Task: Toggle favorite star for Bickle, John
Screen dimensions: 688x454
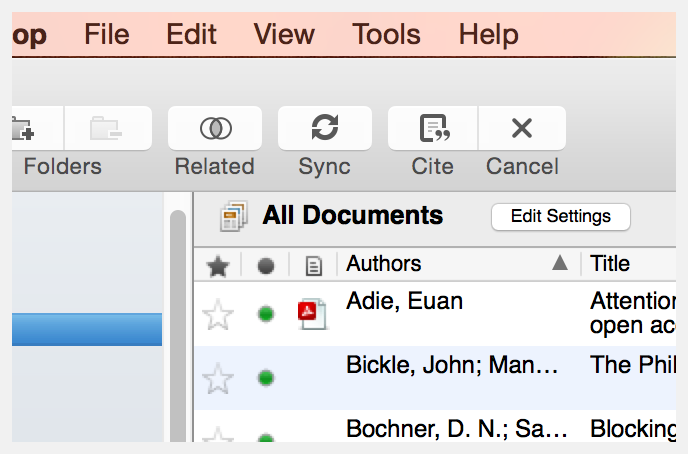Action: coord(217,378)
